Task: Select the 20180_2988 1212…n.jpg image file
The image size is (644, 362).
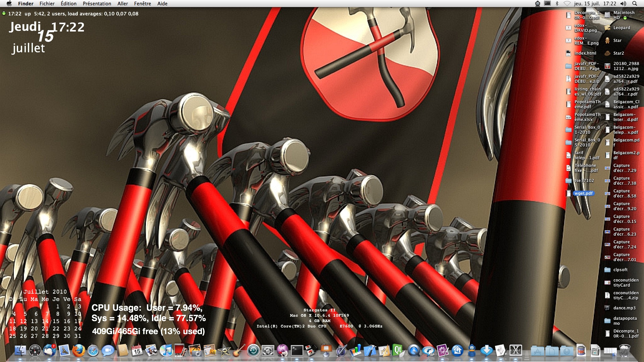Action: pyautogui.click(x=622, y=66)
